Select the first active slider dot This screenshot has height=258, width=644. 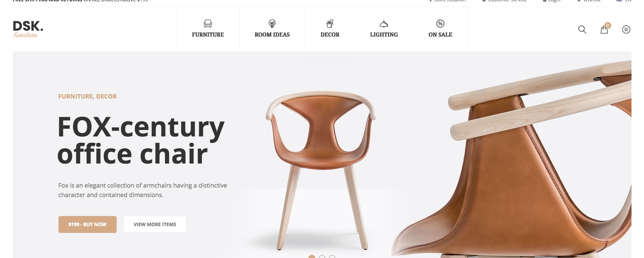312,257
